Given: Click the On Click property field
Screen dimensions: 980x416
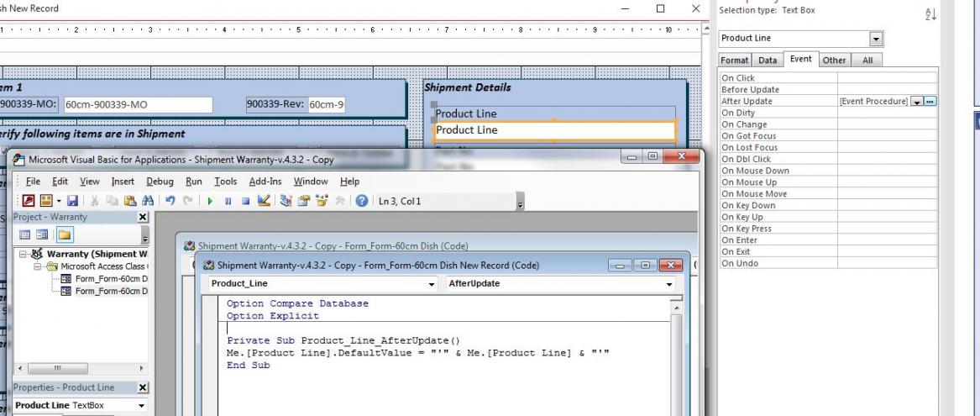Looking at the screenshot, I should [x=887, y=78].
